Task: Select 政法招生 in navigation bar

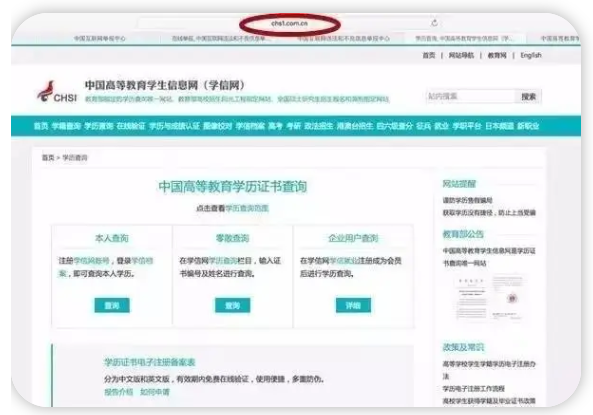Action: 319,126
